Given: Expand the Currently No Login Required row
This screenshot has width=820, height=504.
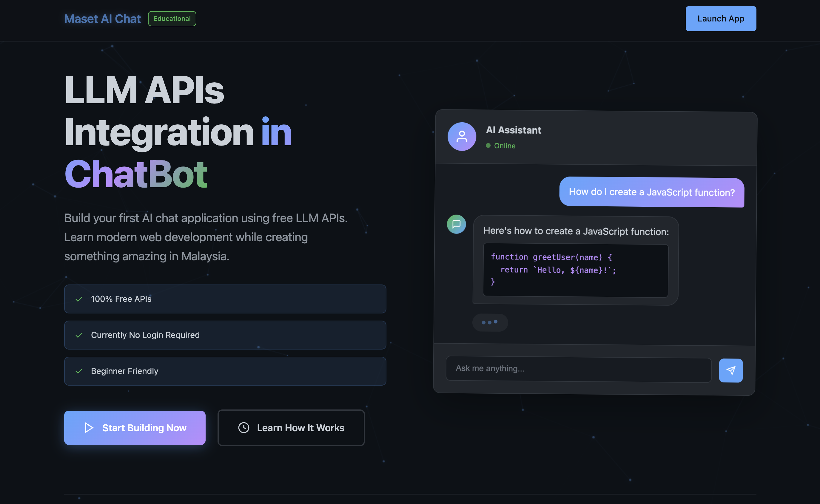Looking at the screenshot, I should tap(225, 335).
